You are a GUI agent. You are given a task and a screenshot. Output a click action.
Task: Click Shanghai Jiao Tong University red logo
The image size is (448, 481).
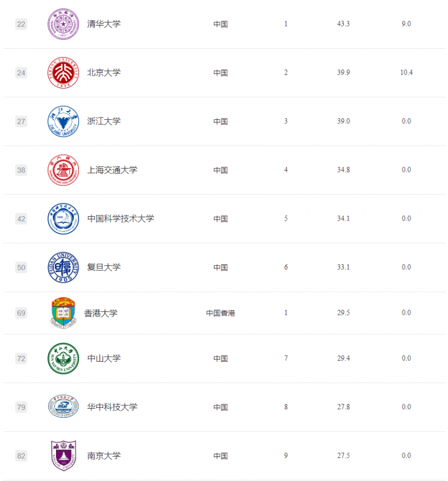63,170
